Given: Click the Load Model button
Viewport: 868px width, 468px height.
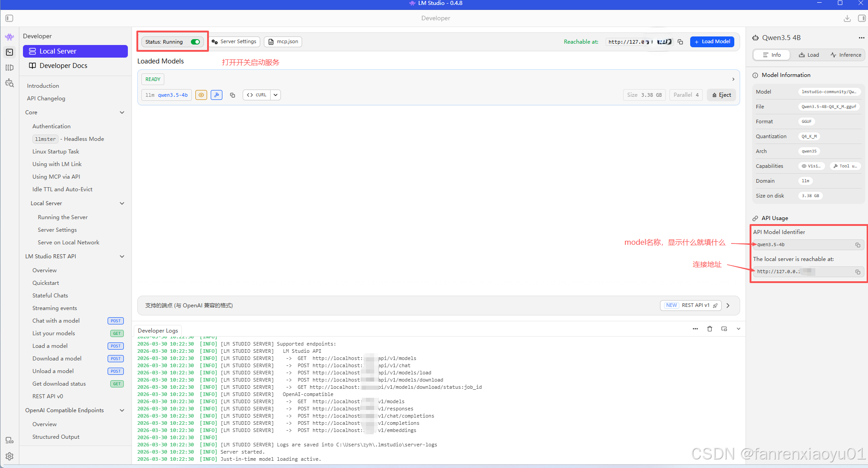Looking at the screenshot, I should coord(712,42).
